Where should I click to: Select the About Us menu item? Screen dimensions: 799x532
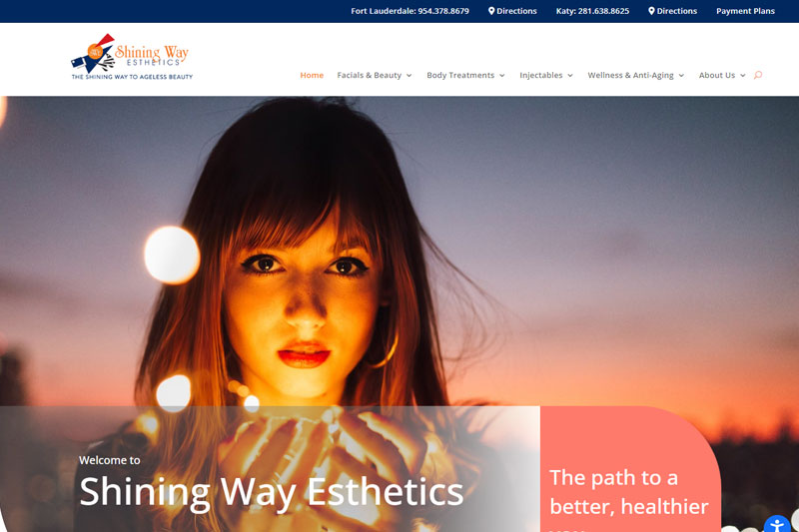[717, 75]
